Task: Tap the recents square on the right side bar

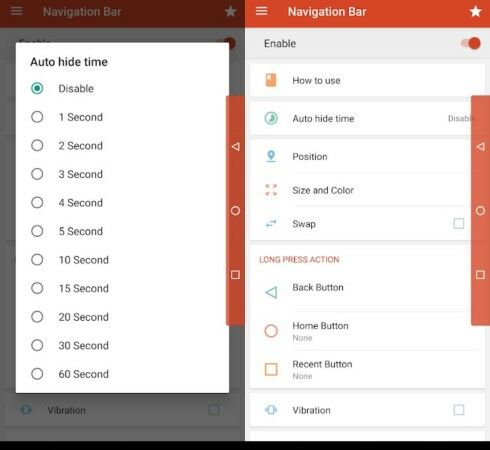Action: [x=480, y=275]
